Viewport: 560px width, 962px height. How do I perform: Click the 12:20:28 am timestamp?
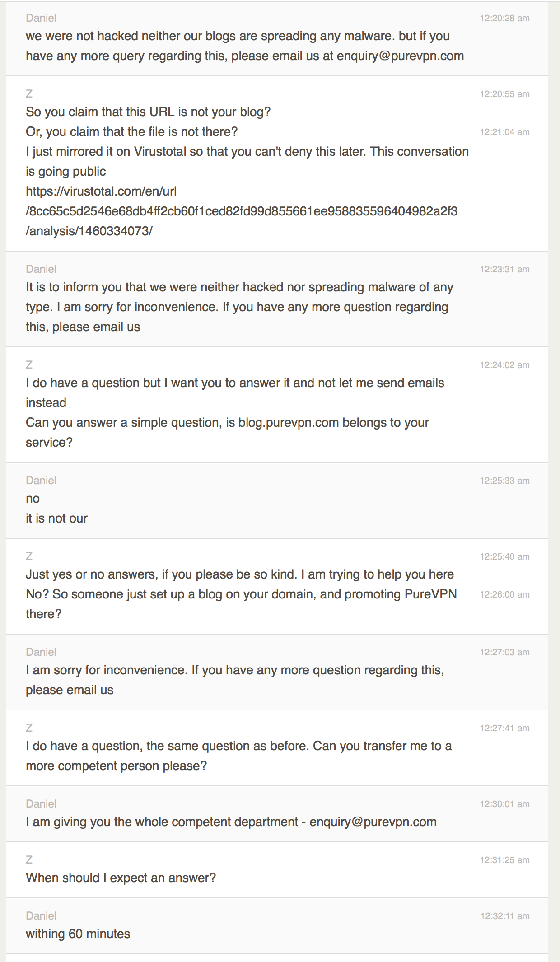pos(504,18)
